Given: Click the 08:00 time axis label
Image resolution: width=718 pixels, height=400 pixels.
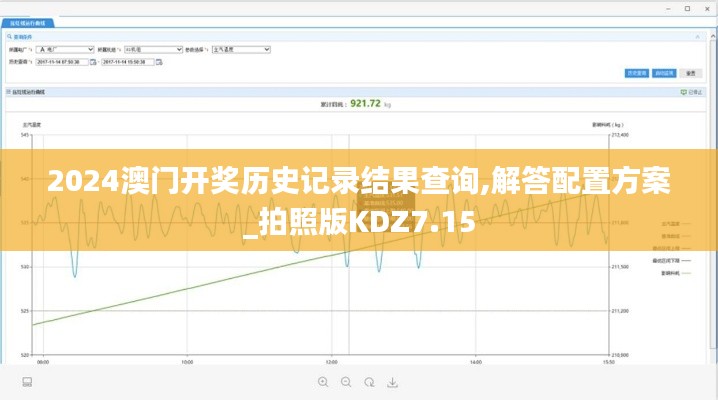Looking at the screenshot, I should click(x=43, y=362).
